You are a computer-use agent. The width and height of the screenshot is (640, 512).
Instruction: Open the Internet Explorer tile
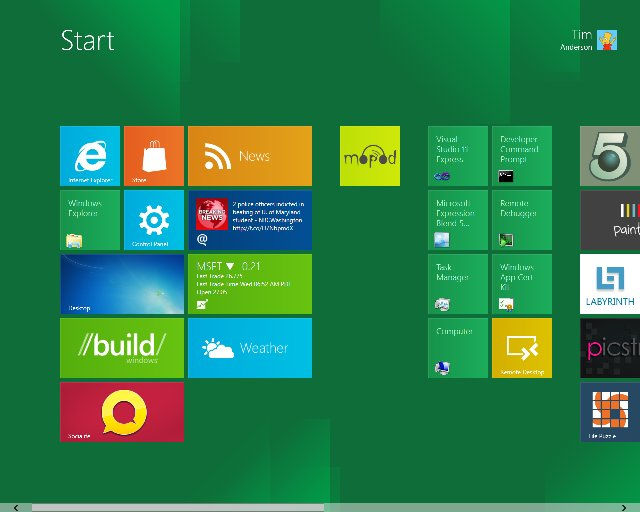click(90, 156)
